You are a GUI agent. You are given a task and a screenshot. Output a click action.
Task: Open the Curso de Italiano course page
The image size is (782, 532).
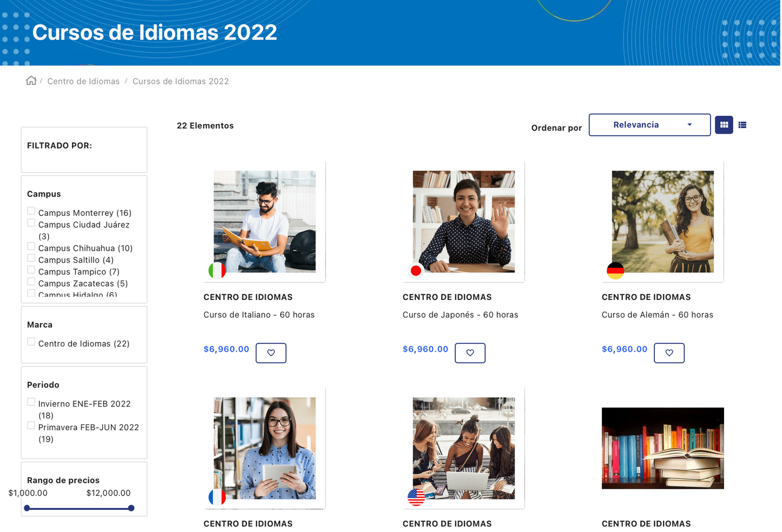pyautogui.click(x=259, y=314)
